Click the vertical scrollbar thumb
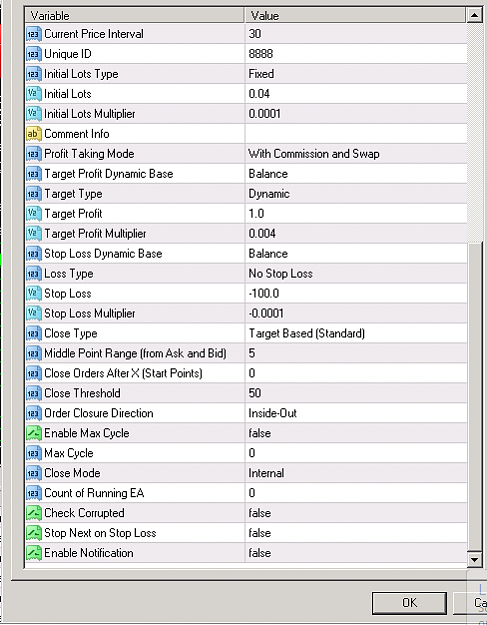This screenshot has height=625, width=487. pyautogui.click(x=474, y=397)
